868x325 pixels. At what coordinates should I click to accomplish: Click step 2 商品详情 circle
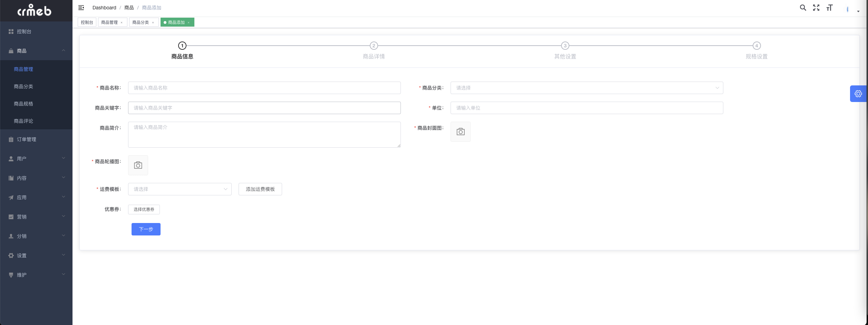374,46
